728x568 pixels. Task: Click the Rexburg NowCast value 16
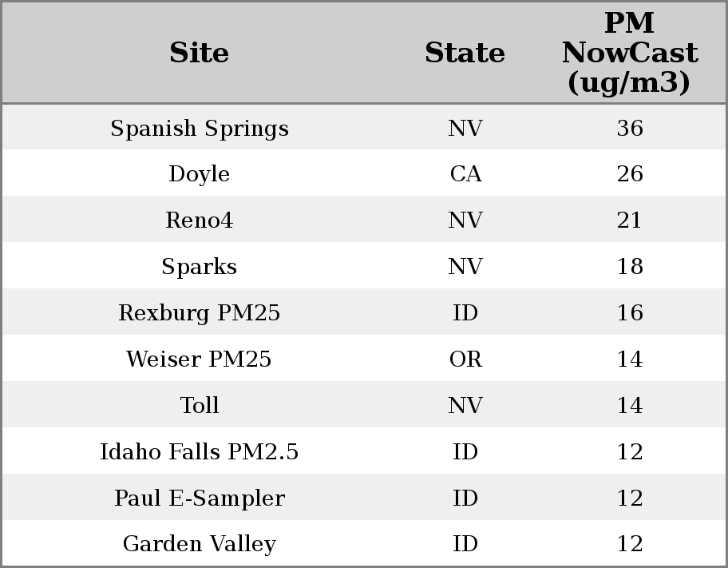click(x=630, y=313)
